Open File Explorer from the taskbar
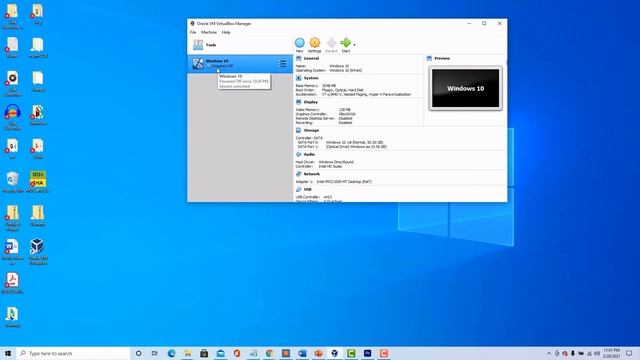Screen dimensions: 640x360 pyautogui.click(x=188, y=353)
